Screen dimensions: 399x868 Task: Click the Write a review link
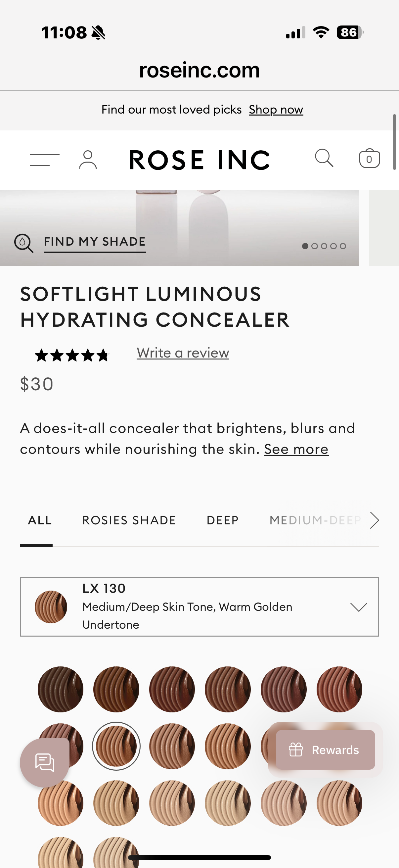click(x=183, y=353)
